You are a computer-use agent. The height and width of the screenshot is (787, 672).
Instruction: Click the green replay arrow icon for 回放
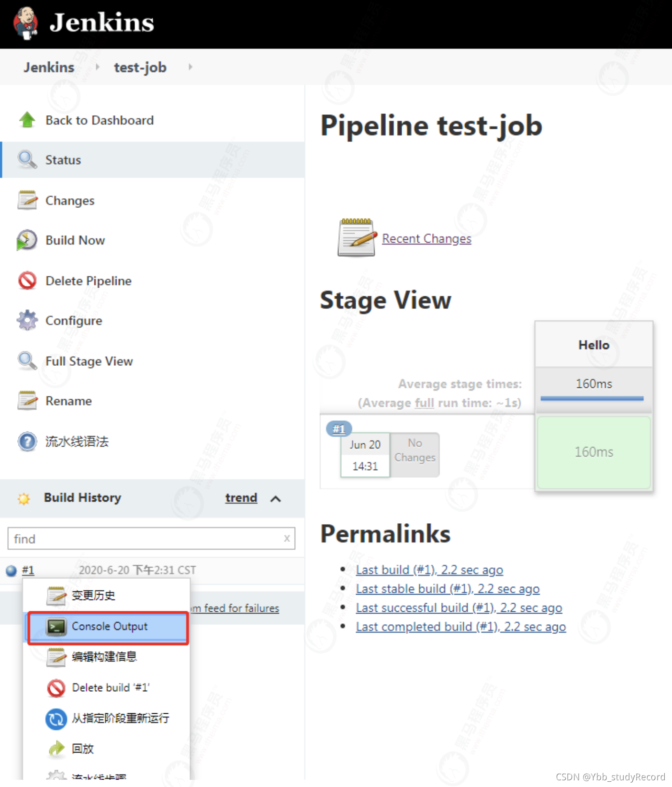(x=56, y=749)
